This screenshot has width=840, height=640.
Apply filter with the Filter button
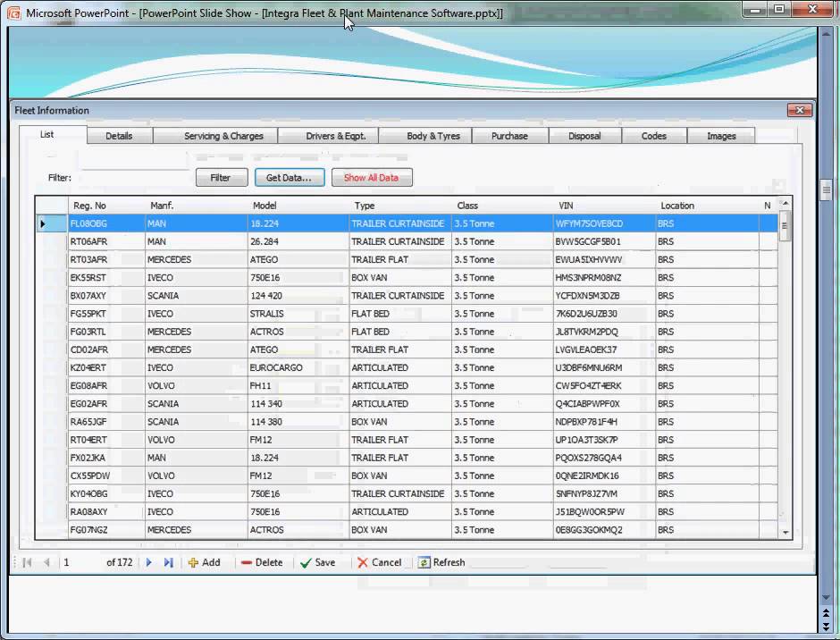(222, 177)
